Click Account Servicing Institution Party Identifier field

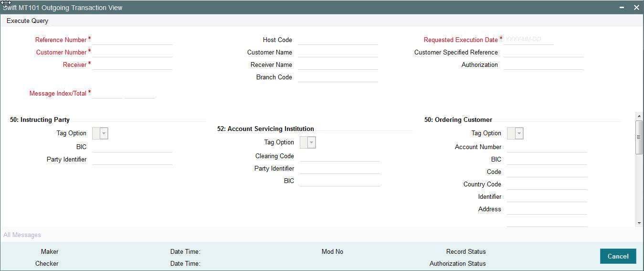[340, 168]
